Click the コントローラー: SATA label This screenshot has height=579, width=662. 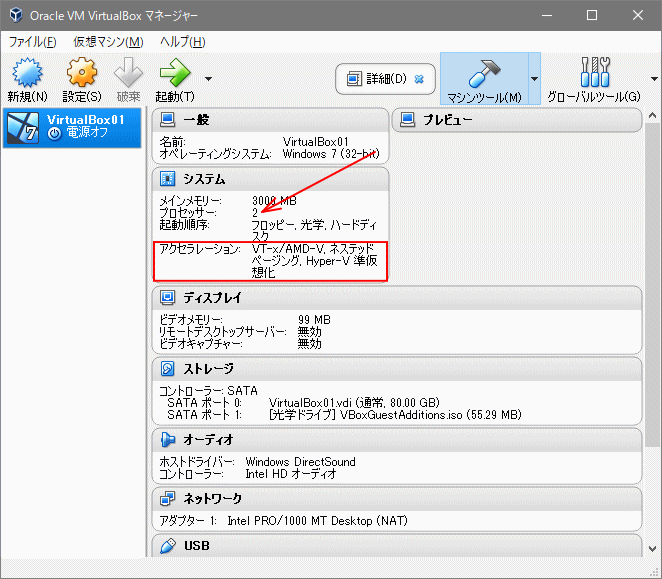point(208,391)
